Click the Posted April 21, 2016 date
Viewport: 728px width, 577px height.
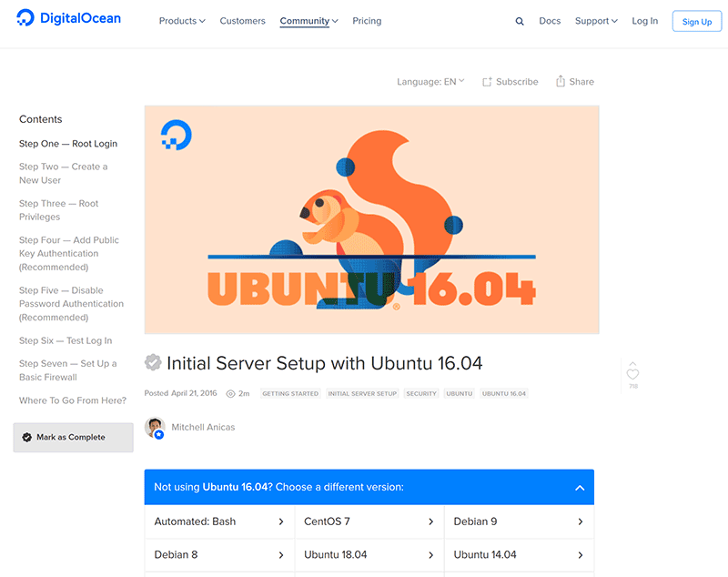180,393
